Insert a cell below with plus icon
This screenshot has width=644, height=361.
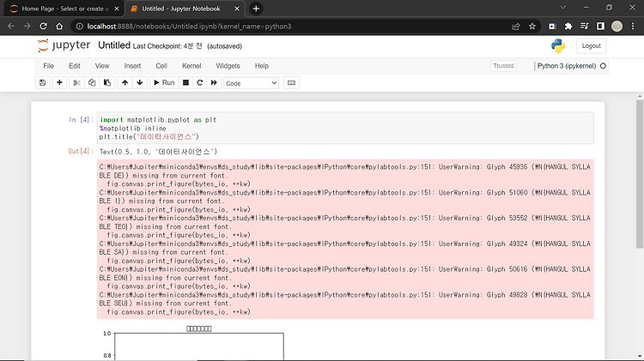coord(59,83)
